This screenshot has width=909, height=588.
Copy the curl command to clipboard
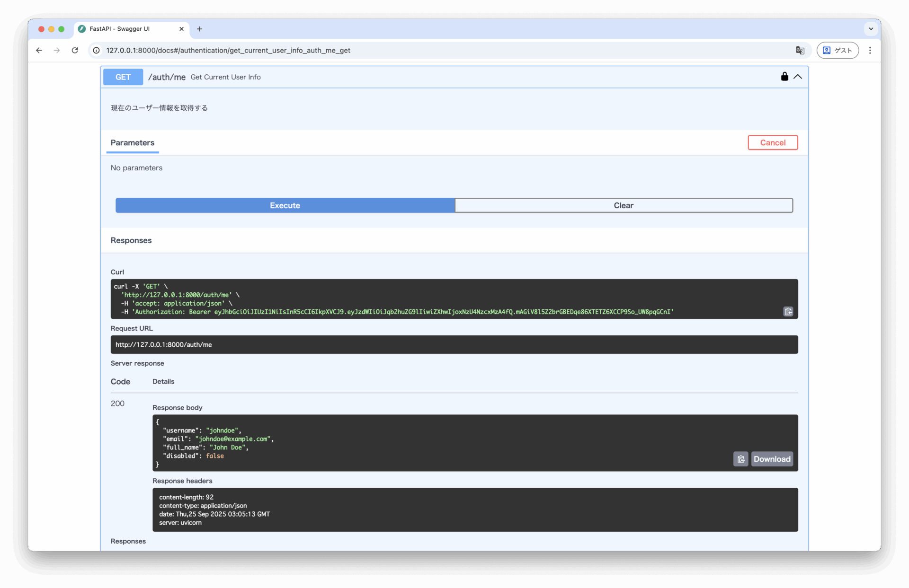(788, 311)
